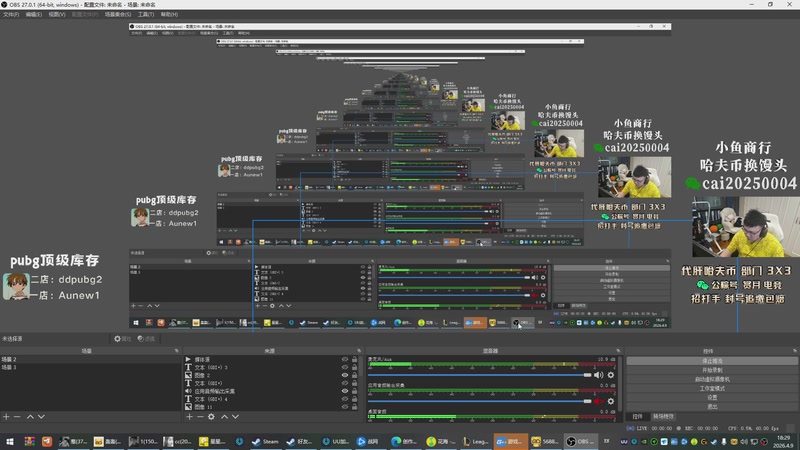Switch to the 转场特效 tab
Image resolution: width=800 pixels, height=450 pixels.
(x=663, y=417)
